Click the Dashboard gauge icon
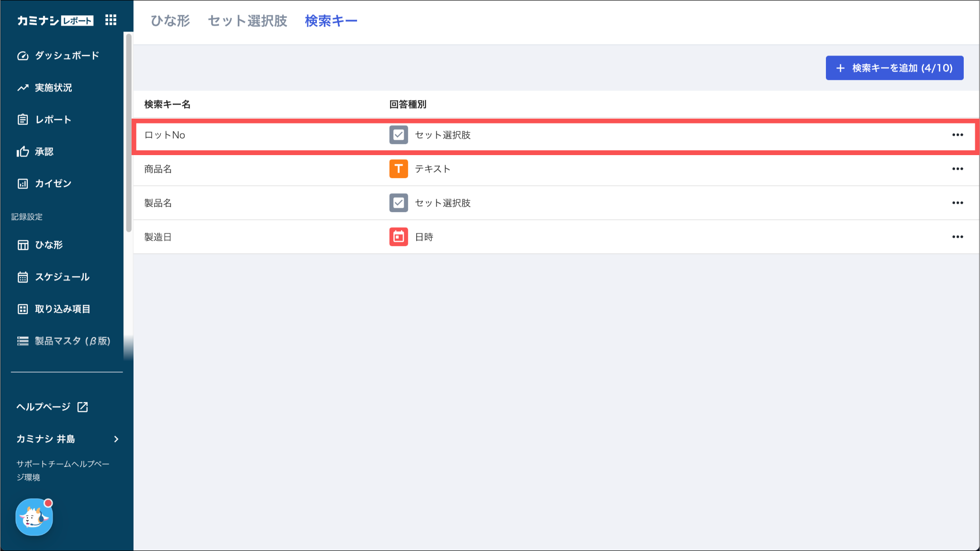This screenshot has height=551, width=980. (22, 56)
